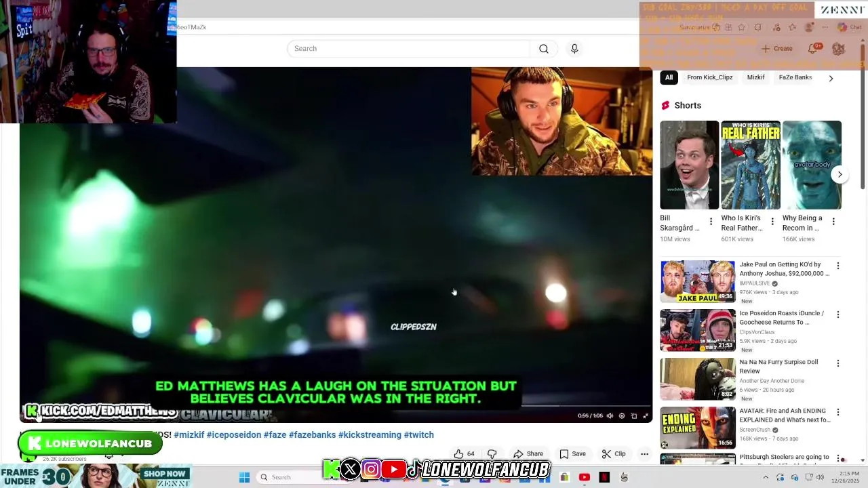
Task: Open browser profile avatar
Action: coord(808,27)
